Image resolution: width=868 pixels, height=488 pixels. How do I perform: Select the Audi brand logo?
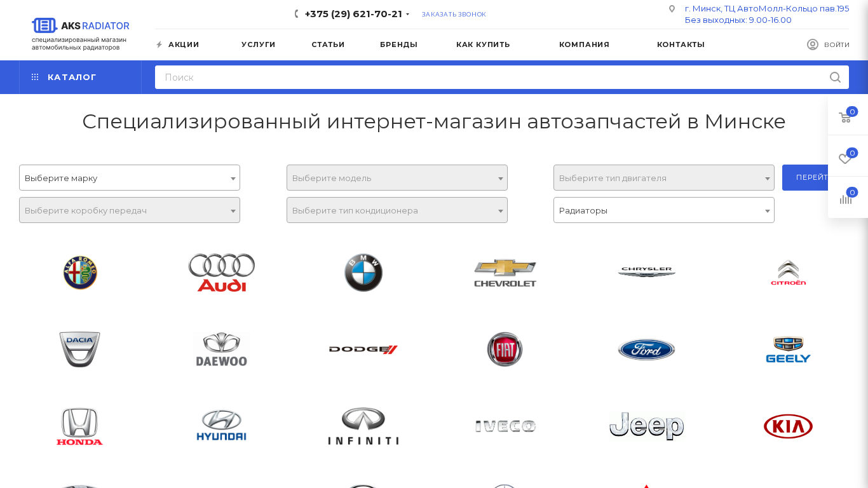[x=222, y=273]
